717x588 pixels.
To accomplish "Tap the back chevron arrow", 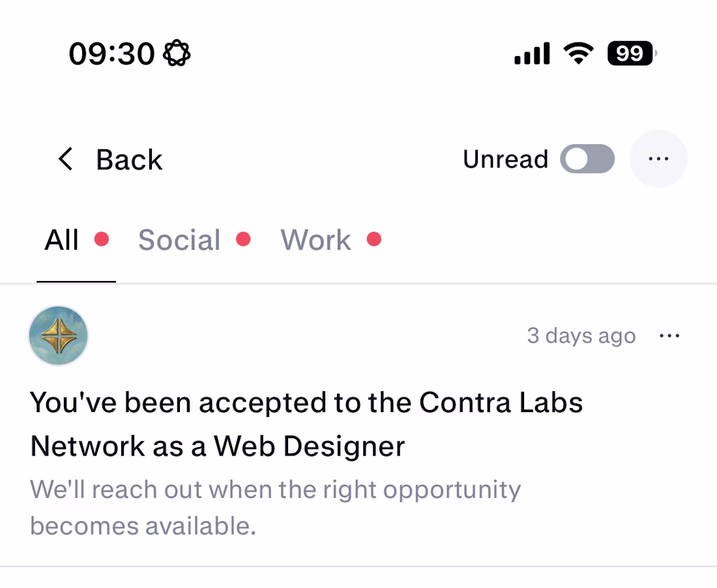I will [x=65, y=159].
